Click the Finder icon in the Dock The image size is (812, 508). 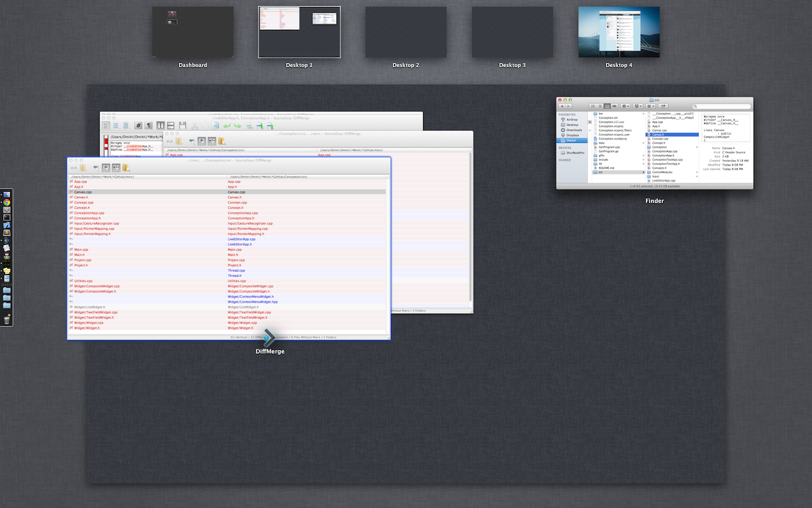click(x=7, y=194)
